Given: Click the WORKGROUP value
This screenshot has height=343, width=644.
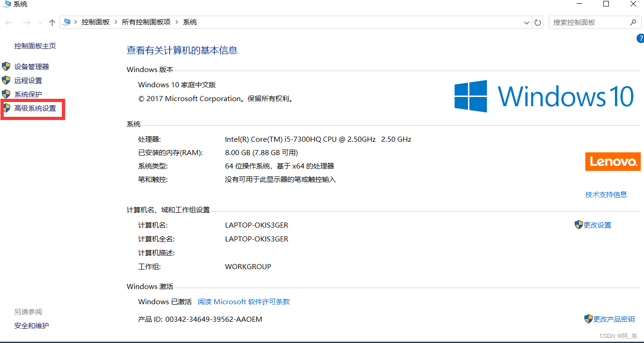Looking at the screenshot, I should (x=248, y=266).
